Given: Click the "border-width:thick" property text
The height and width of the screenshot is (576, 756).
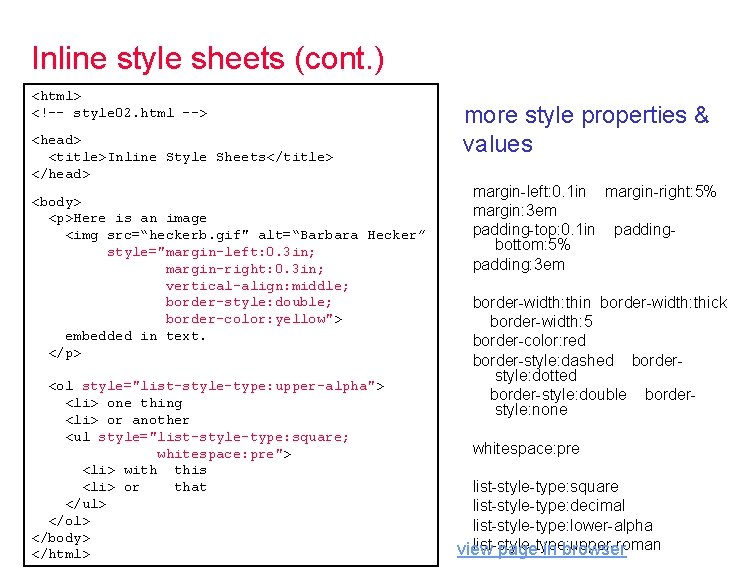Looking at the screenshot, I should (663, 303).
